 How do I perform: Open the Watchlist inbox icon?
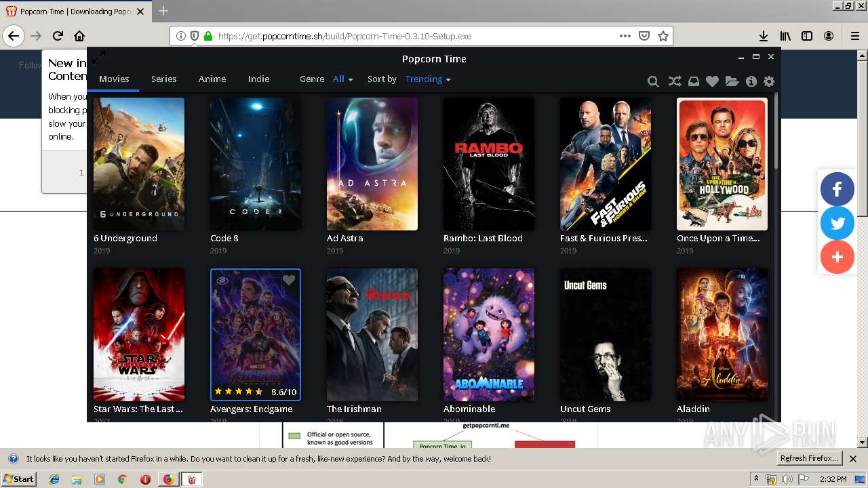(693, 81)
